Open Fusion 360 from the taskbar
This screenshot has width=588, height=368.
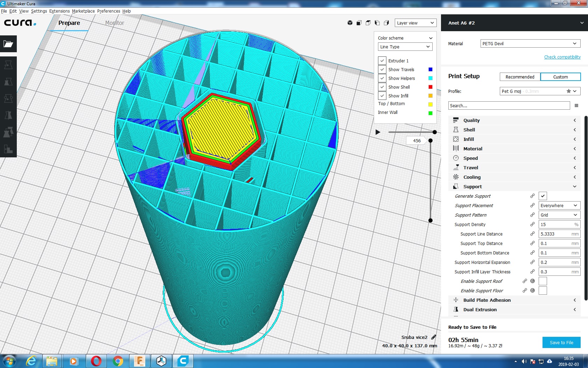tap(140, 361)
